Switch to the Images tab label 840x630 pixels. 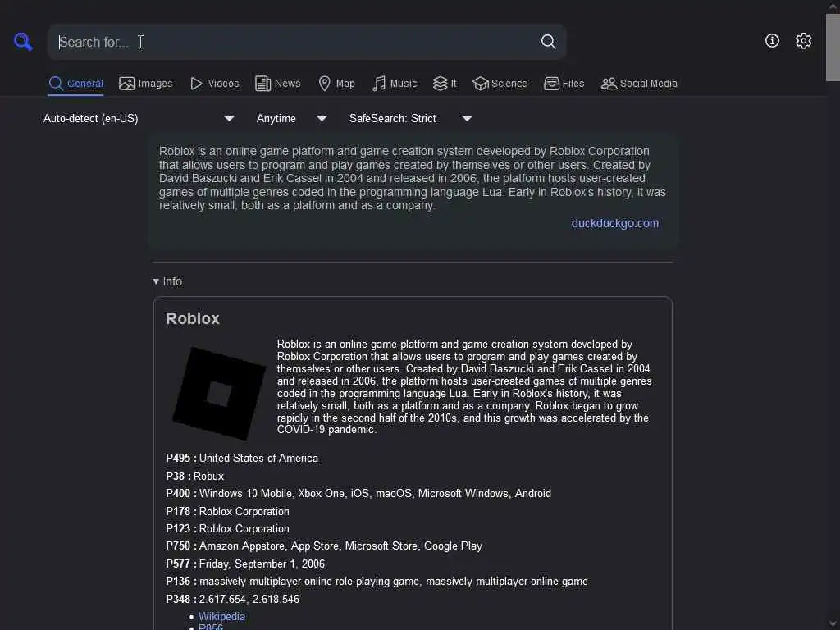click(x=155, y=84)
